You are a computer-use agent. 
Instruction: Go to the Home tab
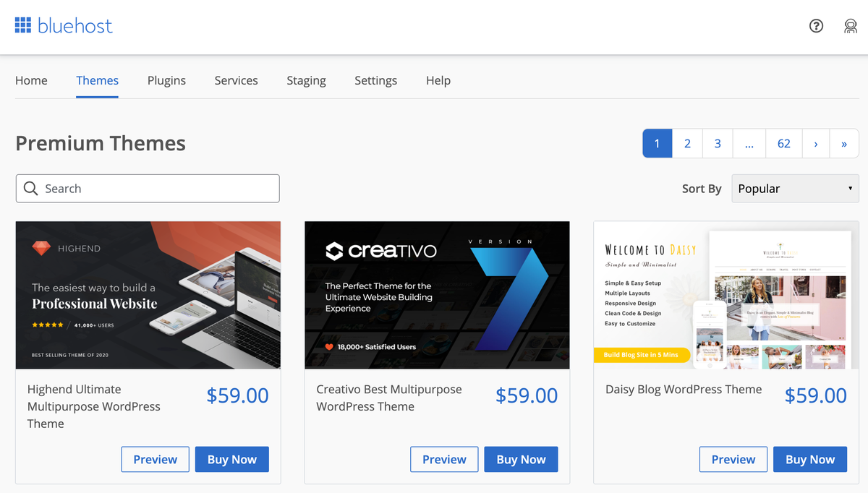pos(31,80)
